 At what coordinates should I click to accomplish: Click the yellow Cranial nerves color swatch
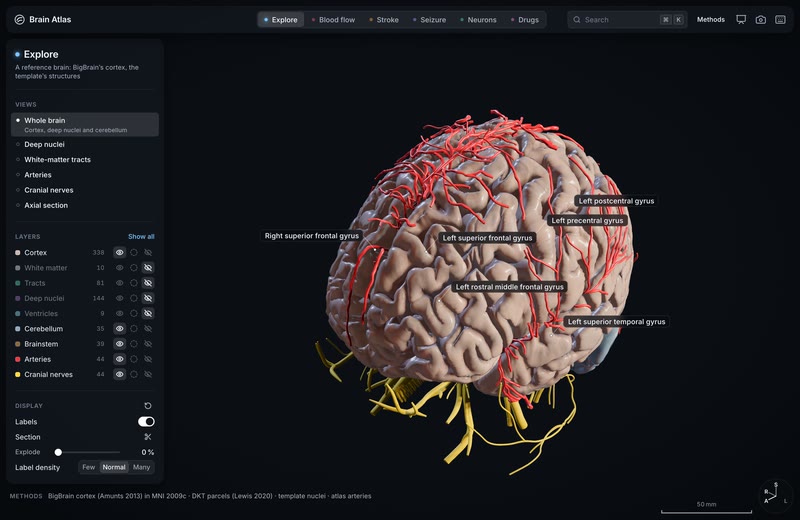coord(18,375)
